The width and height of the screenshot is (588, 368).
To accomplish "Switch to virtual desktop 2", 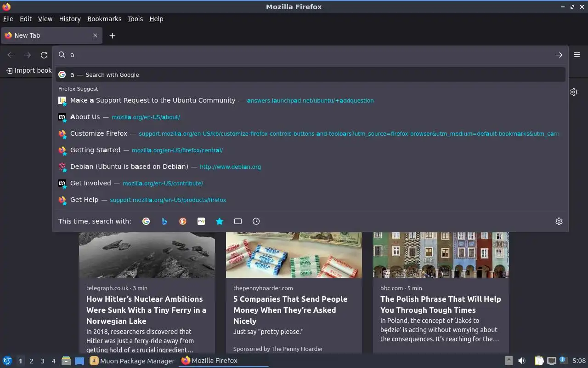I will [x=31, y=361].
